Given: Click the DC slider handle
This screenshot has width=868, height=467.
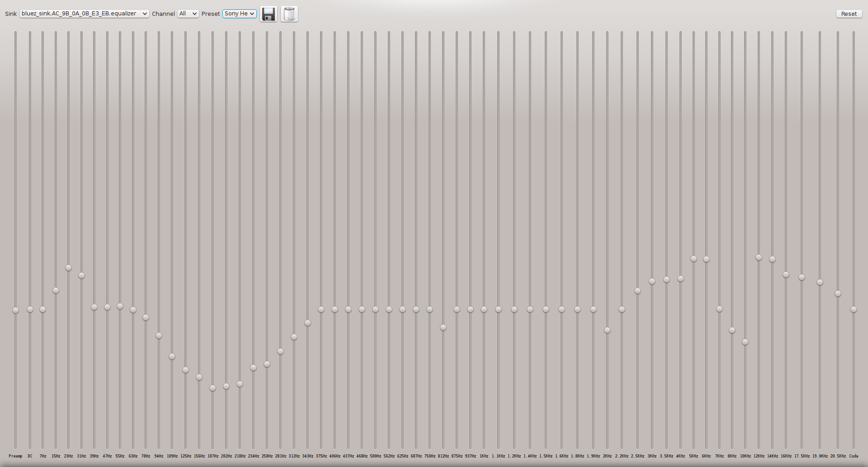Looking at the screenshot, I should point(30,309).
